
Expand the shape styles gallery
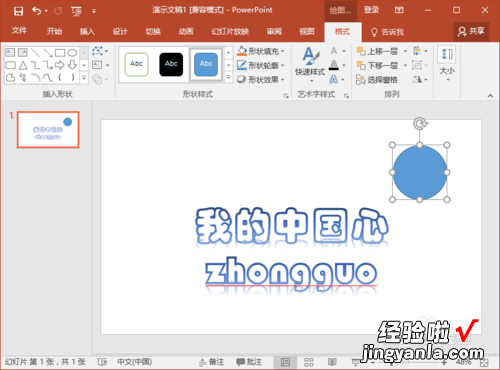pyautogui.click(x=229, y=78)
